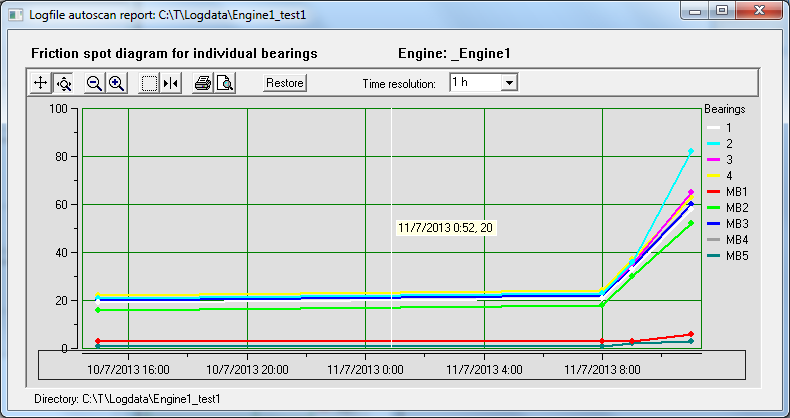Click the horizontal compress arrows icon
The width and height of the screenshot is (790, 418).
171,83
